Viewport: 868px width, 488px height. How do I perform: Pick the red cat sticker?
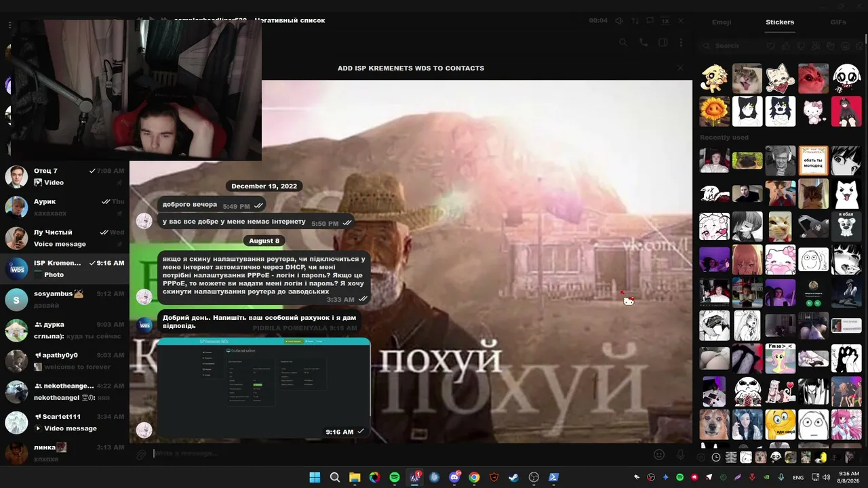[x=813, y=79]
